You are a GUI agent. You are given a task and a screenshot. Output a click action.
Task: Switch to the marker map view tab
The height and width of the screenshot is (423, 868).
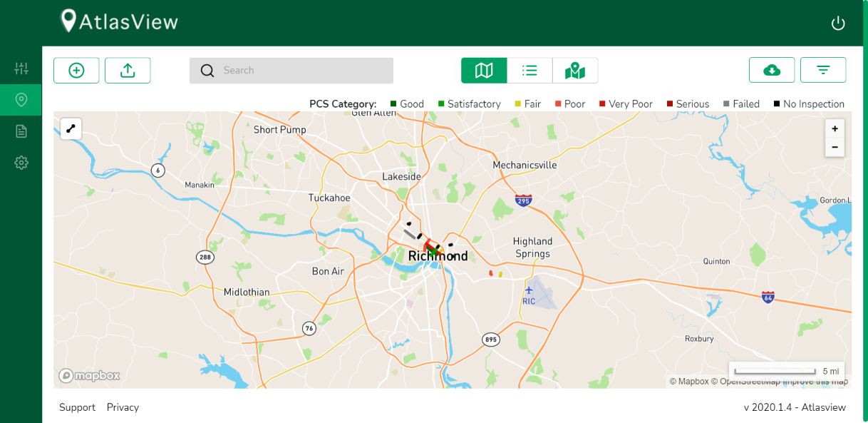[x=575, y=70]
